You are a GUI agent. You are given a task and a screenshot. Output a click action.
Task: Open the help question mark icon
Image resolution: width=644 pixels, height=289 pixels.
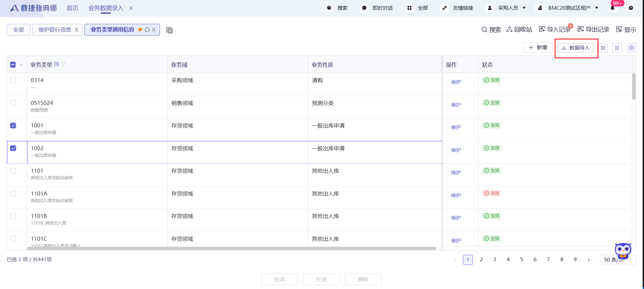point(631,8)
